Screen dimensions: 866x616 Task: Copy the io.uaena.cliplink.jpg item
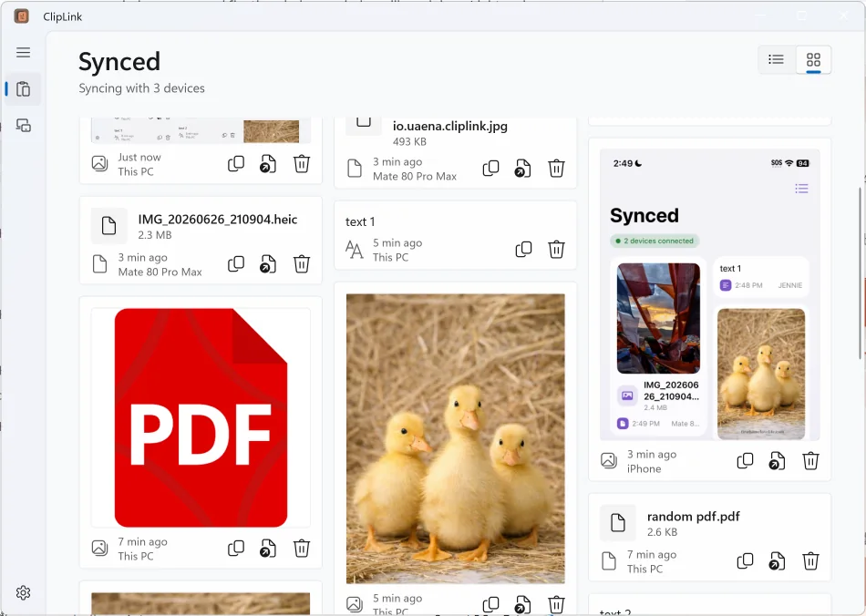point(490,169)
